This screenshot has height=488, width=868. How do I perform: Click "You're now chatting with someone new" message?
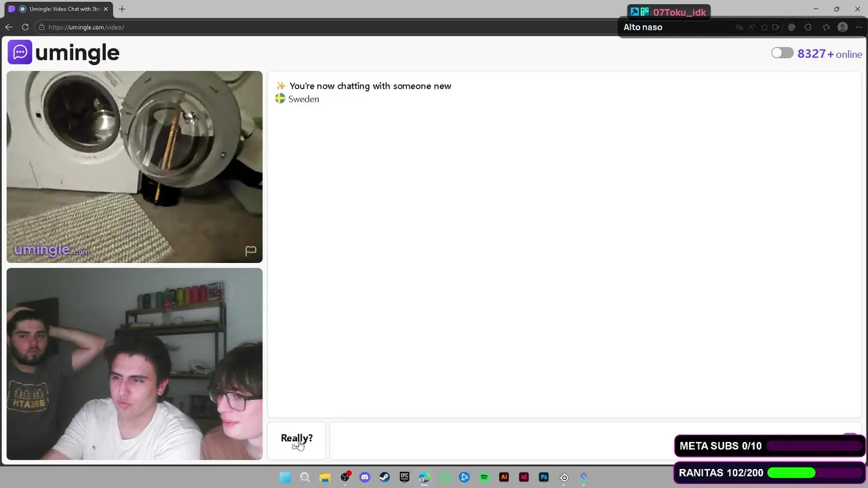[x=370, y=86]
